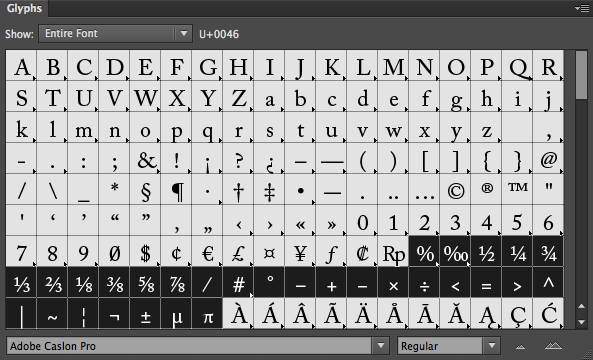Click the scrollbar down arrow

click(582, 322)
